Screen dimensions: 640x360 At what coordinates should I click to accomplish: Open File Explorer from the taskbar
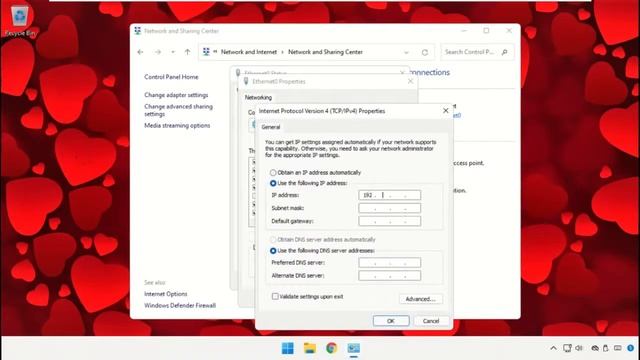click(310, 348)
